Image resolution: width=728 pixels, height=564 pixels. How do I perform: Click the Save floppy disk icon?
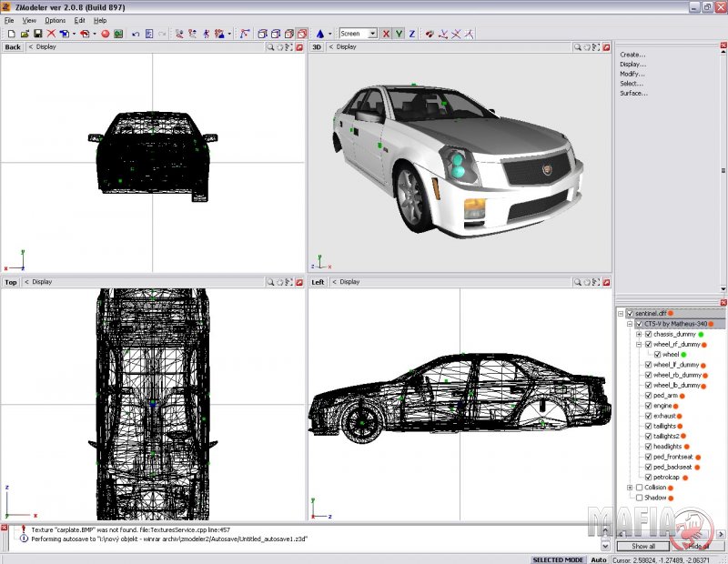(x=38, y=34)
